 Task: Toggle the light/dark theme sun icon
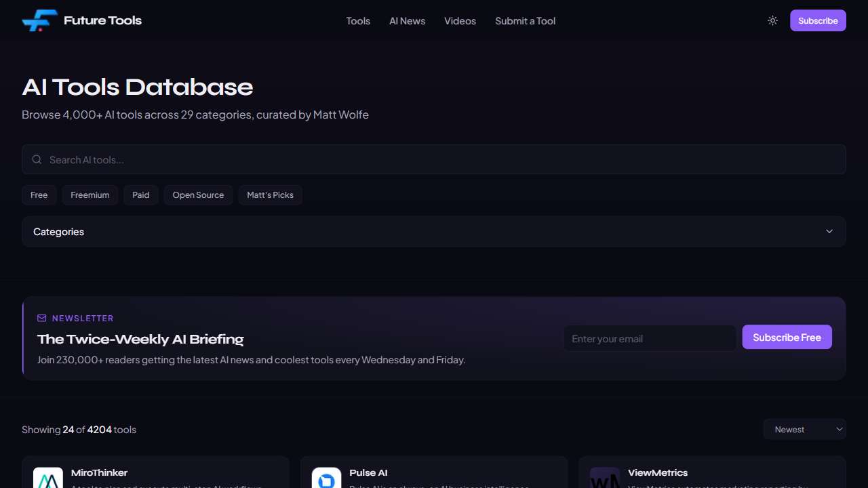coord(772,21)
